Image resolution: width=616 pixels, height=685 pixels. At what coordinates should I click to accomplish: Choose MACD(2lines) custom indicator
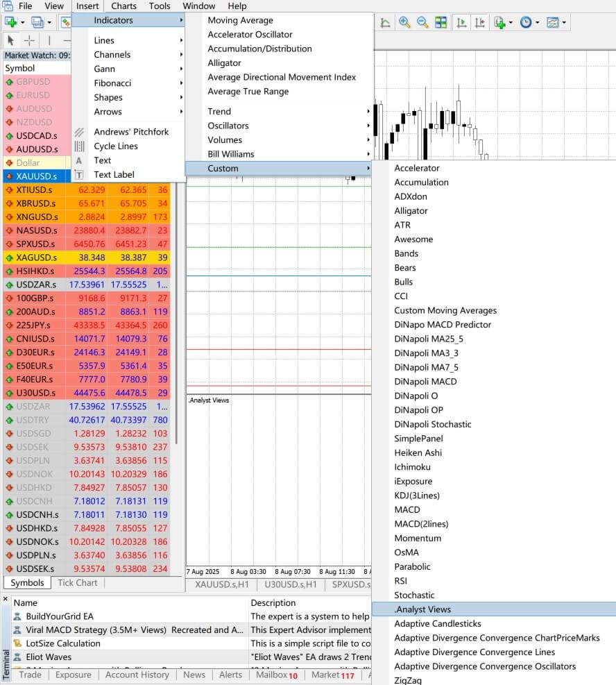pyautogui.click(x=421, y=524)
